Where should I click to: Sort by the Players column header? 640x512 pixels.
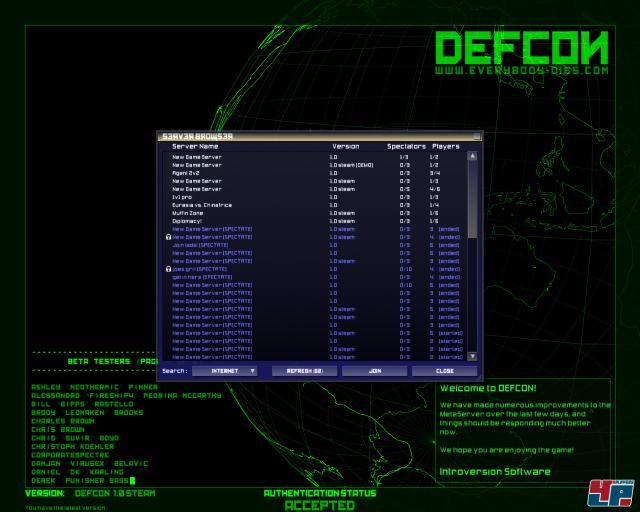click(446, 146)
